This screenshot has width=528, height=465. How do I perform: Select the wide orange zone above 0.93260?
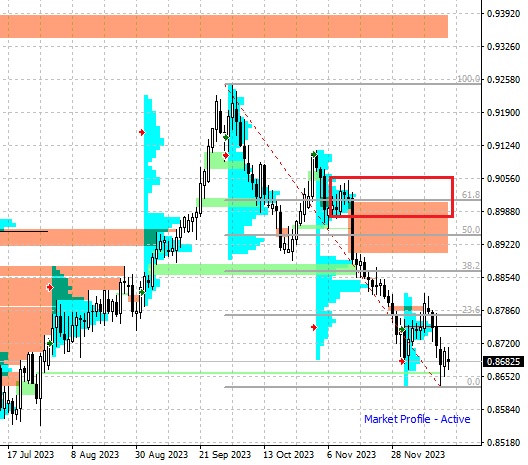(224, 26)
